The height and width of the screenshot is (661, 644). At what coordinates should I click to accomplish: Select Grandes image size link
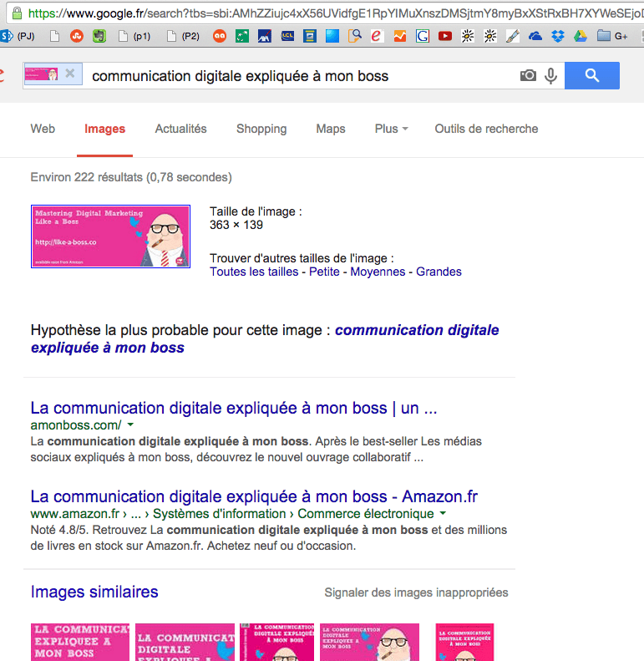click(x=439, y=272)
